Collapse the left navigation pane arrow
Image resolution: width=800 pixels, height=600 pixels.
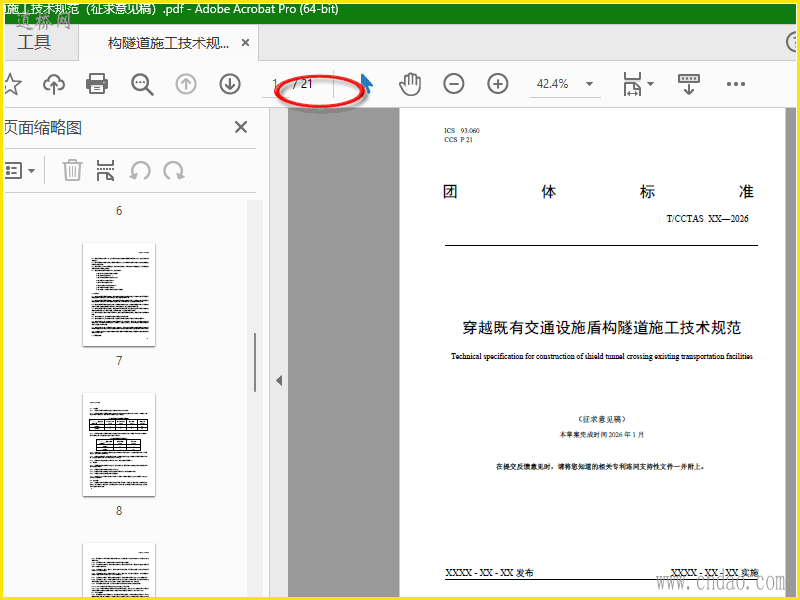pyautogui.click(x=279, y=381)
